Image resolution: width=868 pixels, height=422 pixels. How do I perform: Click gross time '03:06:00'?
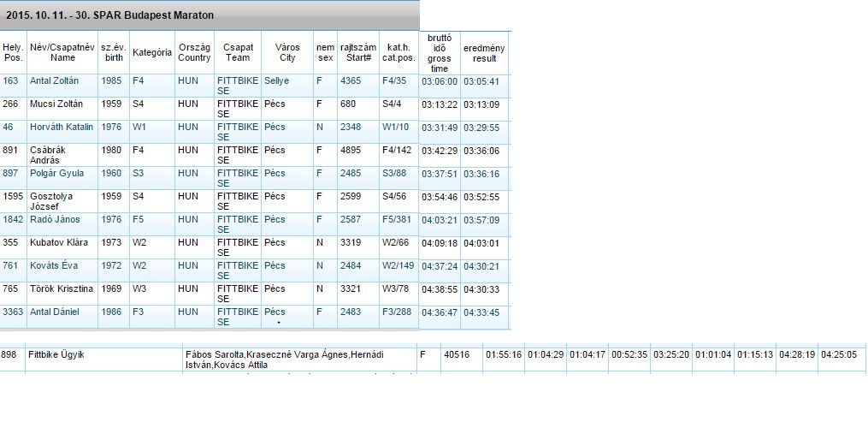440,81
